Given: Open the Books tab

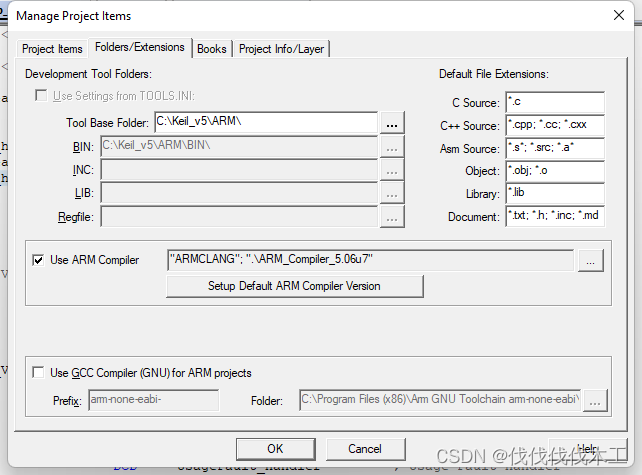Looking at the screenshot, I should click(212, 49).
